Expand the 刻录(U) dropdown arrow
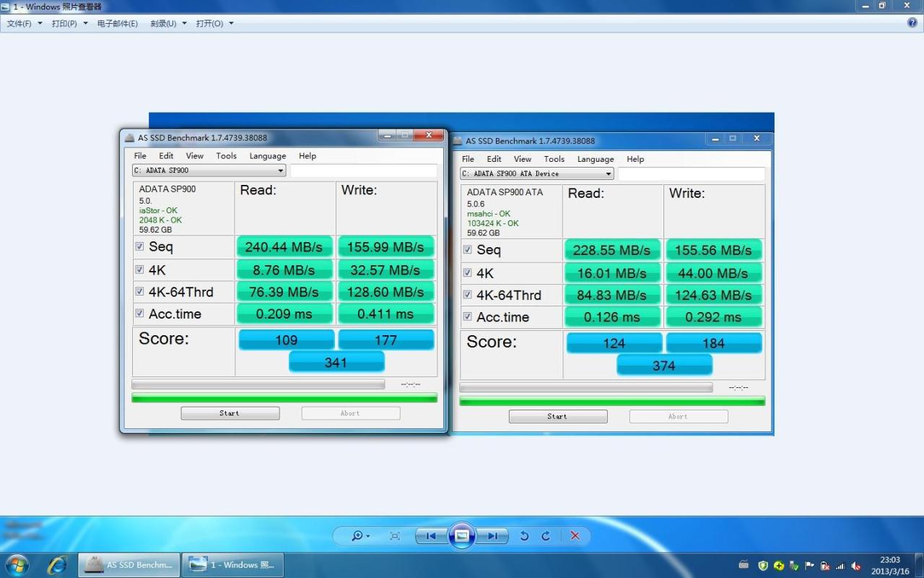Image resolution: width=924 pixels, height=578 pixels. click(184, 23)
